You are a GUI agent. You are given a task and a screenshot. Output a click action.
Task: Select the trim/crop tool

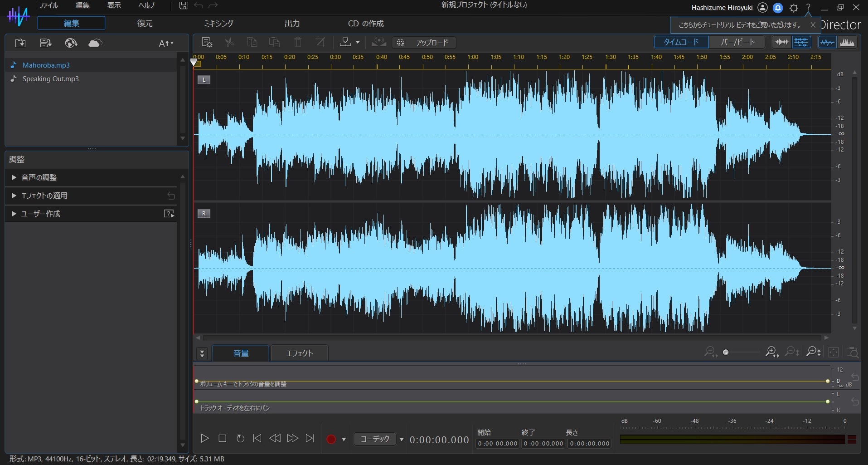click(320, 42)
